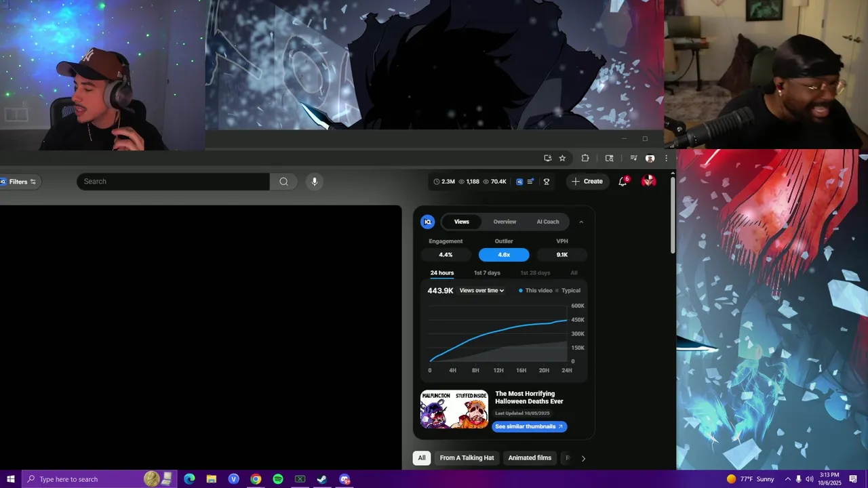
Task: Start voice search with the microphone icon
Action: (314, 182)
